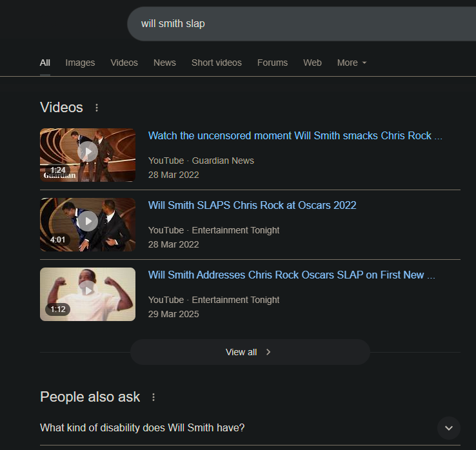Open the More search filters dropdown

point(352,63)
